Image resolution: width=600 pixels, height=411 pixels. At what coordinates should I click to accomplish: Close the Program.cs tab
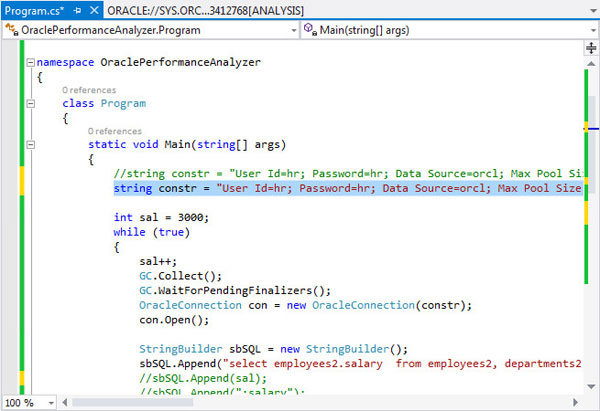click(95, 11)
